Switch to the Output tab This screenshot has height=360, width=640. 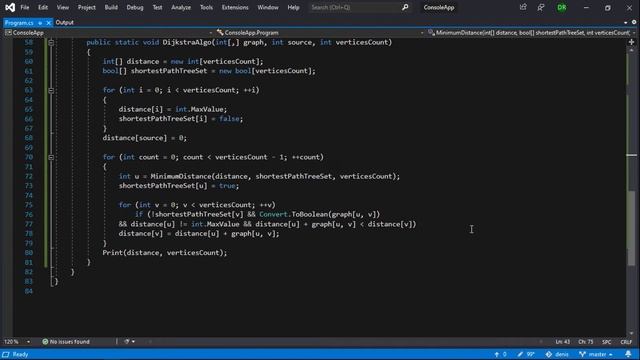coord(64,22)
